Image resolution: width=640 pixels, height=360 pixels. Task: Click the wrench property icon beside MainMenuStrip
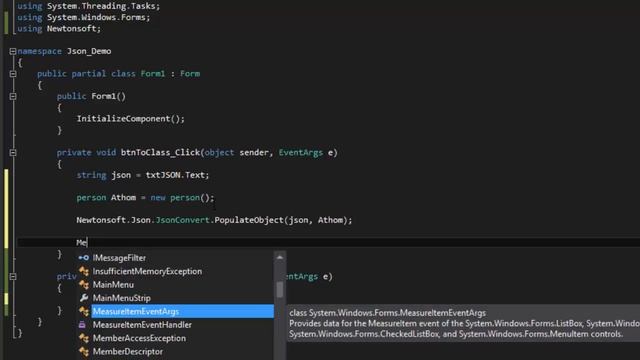click(x=84, y=298)
